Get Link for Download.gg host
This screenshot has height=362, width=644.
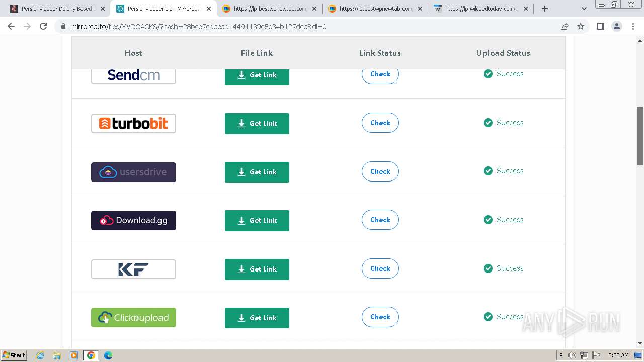coord(257,221)
